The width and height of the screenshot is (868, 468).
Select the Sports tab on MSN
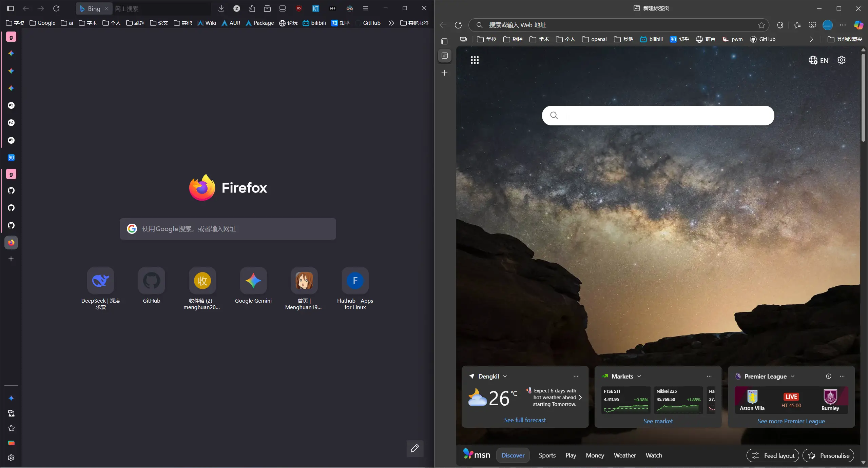(x=547, y=455)
